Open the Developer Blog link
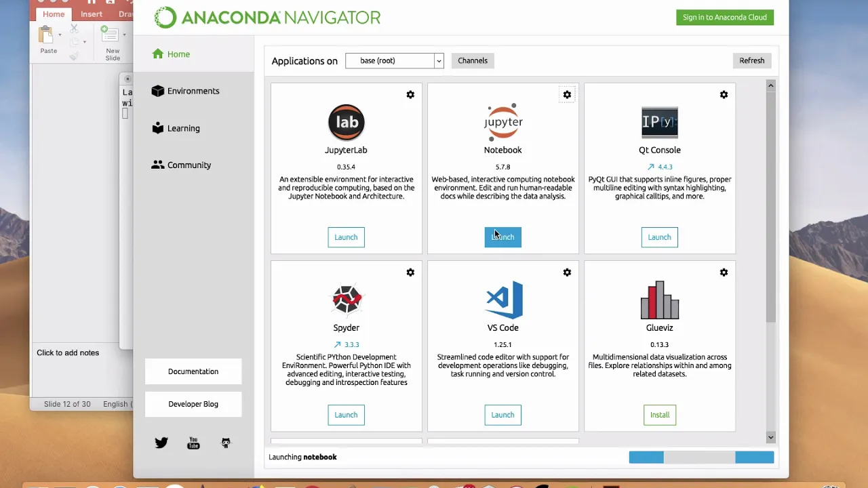The width and height of the screenshot is (868, 488). pyautogui.click(x=193, y=404)
